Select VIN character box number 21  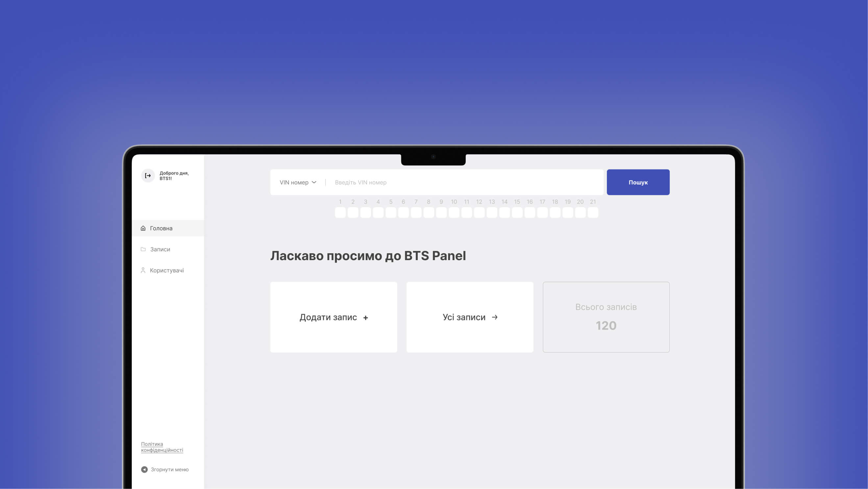pyautogui.click(x=593, y=212)
